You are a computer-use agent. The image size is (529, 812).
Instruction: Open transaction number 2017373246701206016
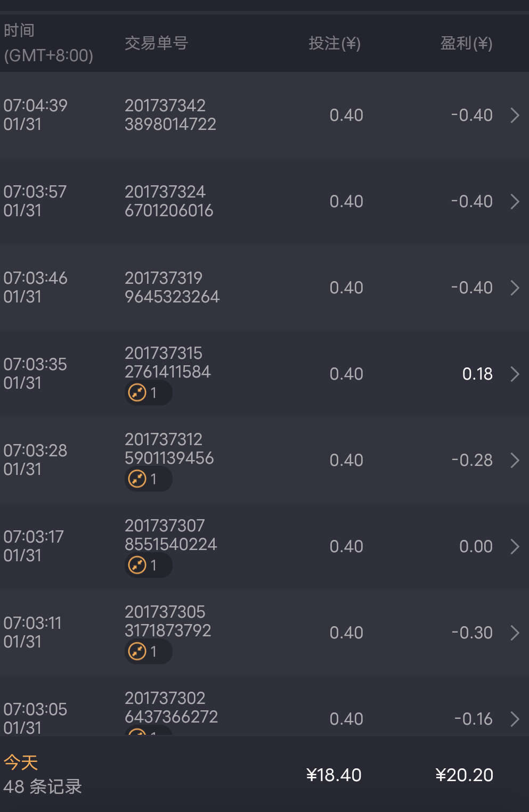169,201
